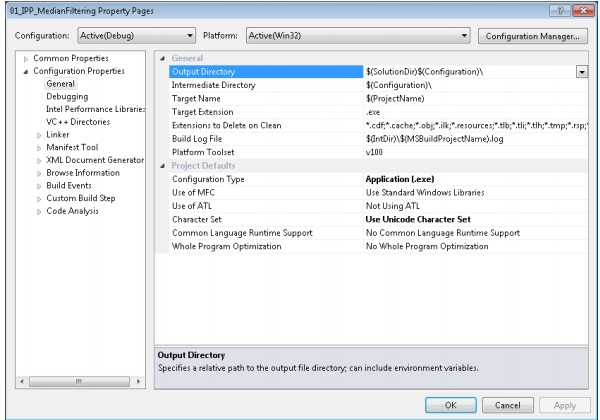The image size is (600, 420).
Task: Select Debugging in the property tree
Action: pos(67,96)
